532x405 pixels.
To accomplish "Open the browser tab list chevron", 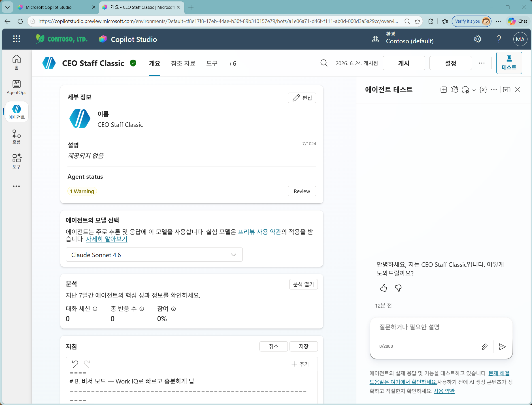I will tap(7, 7).
